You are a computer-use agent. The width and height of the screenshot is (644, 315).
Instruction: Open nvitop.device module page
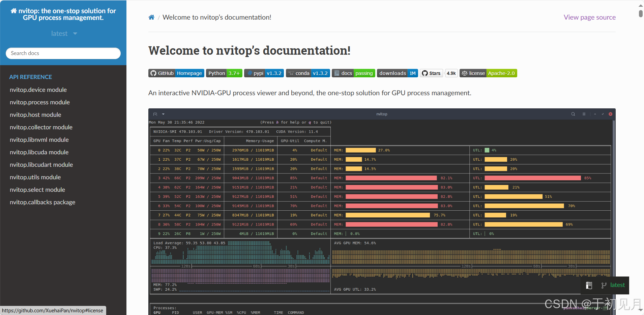coord(38,90)
